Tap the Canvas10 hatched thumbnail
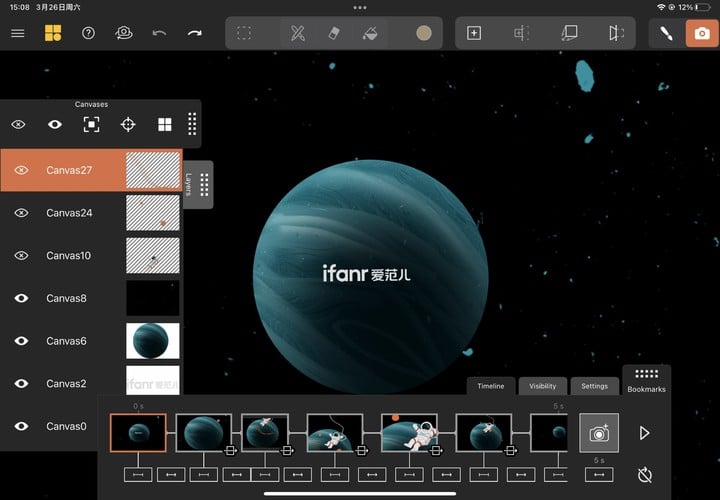Viewport: 720px width, 500px height. [153, 256]
